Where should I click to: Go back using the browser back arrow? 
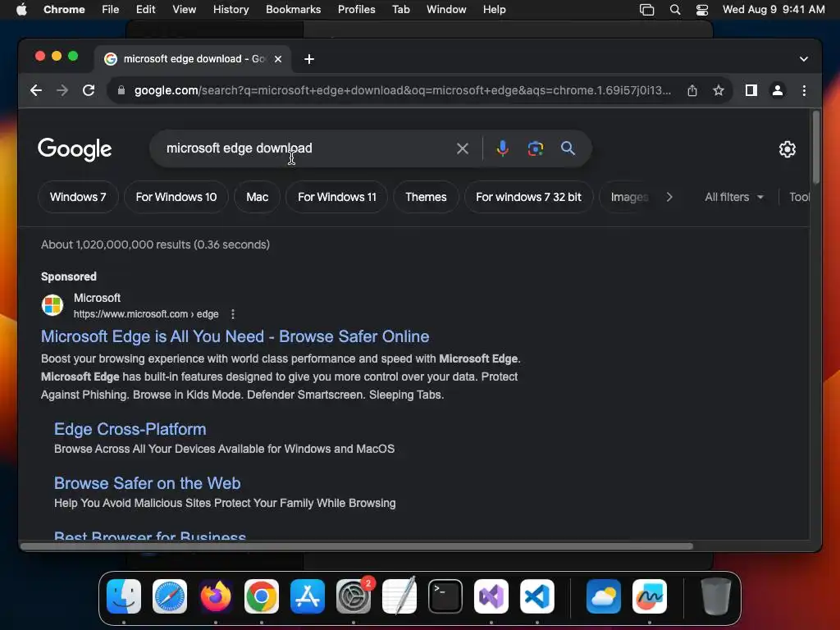(36, 90)
